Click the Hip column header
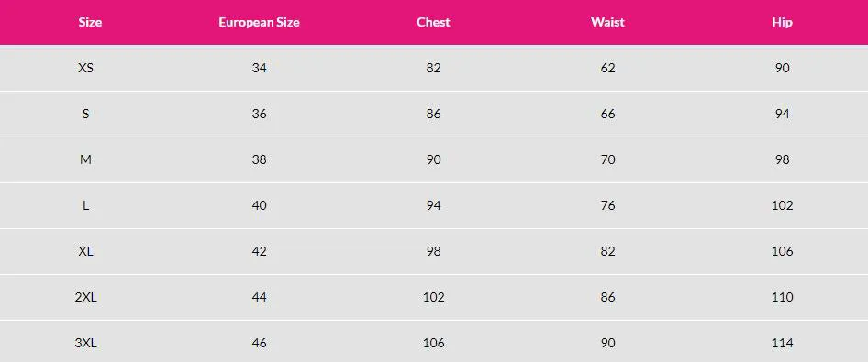The image size is (868, 362). [782, 23]
